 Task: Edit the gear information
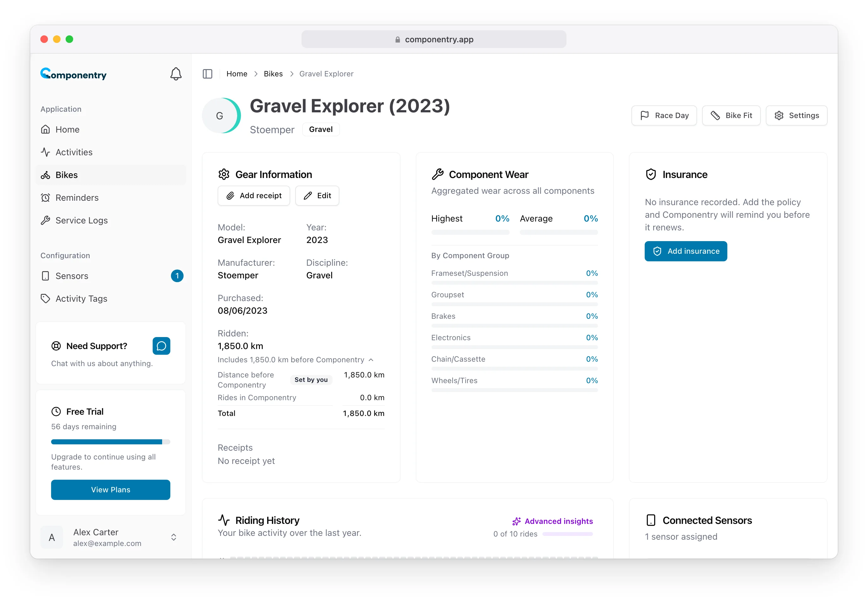click(317, 196)
